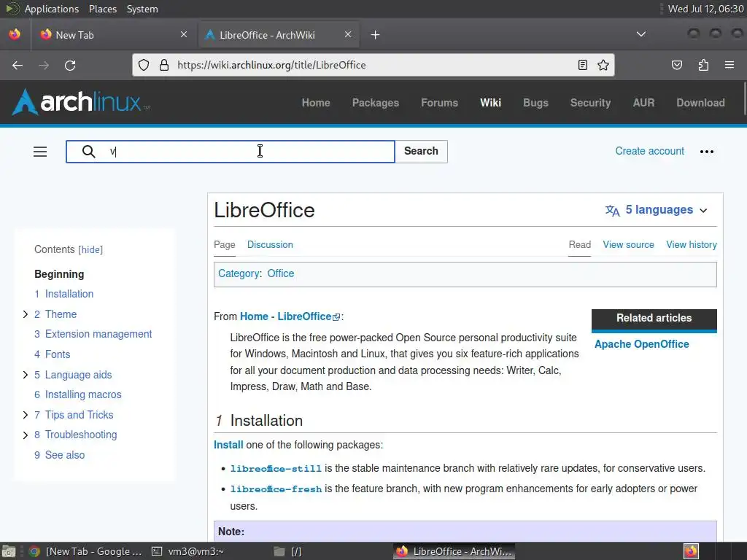
Task: Open the Category link
Action: click(239, 274)
